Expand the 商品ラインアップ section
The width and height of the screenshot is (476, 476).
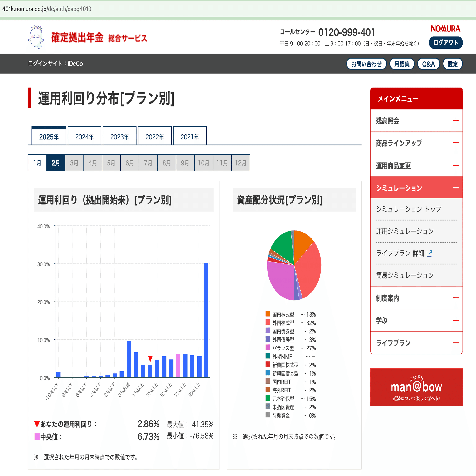(x=416, y=143)
